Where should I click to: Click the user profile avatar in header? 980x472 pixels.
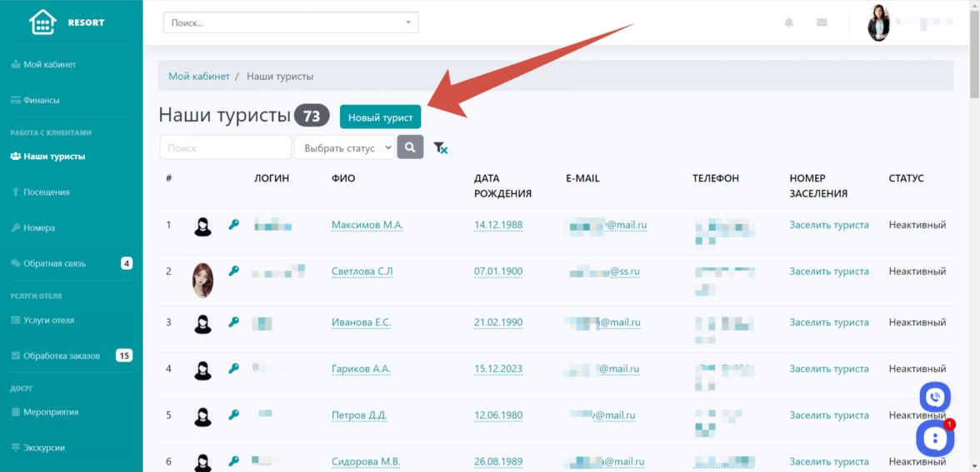(878, 22)
